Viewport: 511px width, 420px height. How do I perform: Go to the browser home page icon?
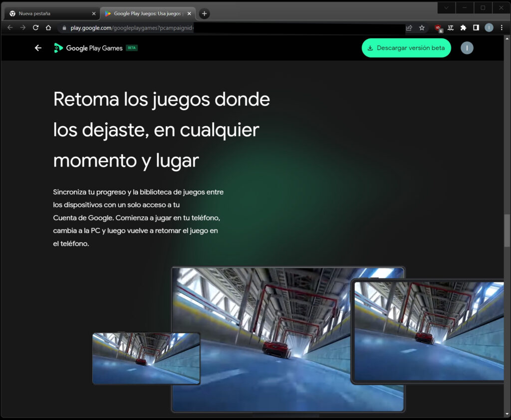(48, 28)
